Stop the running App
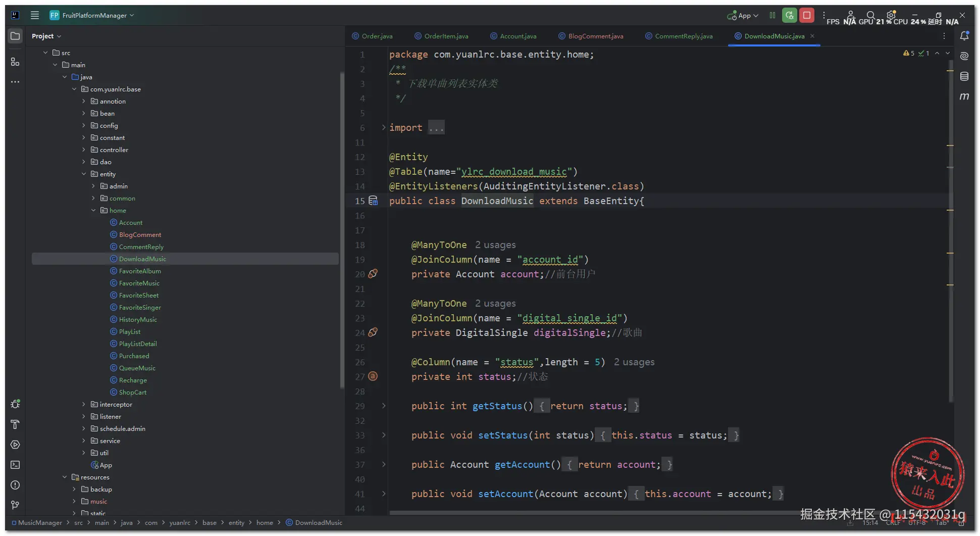The height and width of the screenshot is (536, 980). point(807,15)
